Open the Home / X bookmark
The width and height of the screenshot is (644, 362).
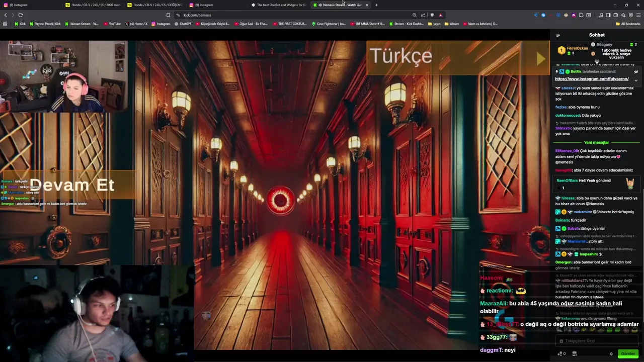[x=136, y=24]
